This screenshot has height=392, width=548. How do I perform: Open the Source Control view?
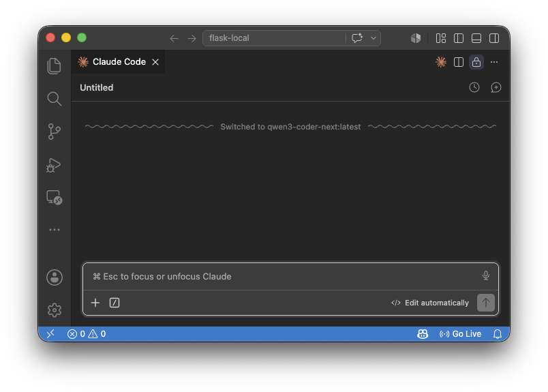[54, 132]
